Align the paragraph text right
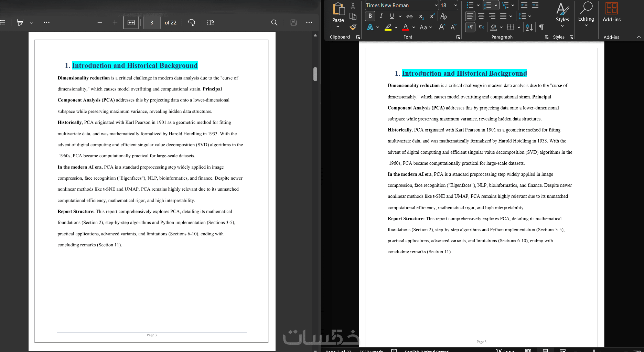The height and width of the screenshot is (352, 644). point(492,16)
